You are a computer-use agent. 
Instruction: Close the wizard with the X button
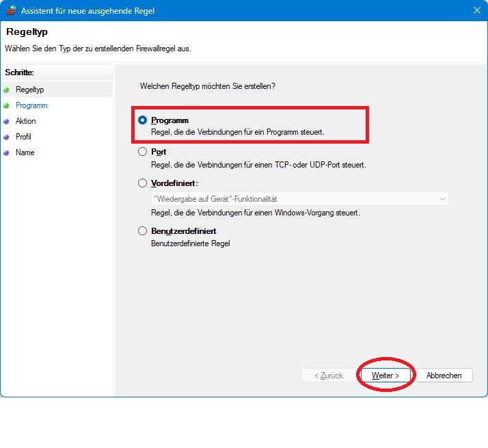tap(477, 10)
